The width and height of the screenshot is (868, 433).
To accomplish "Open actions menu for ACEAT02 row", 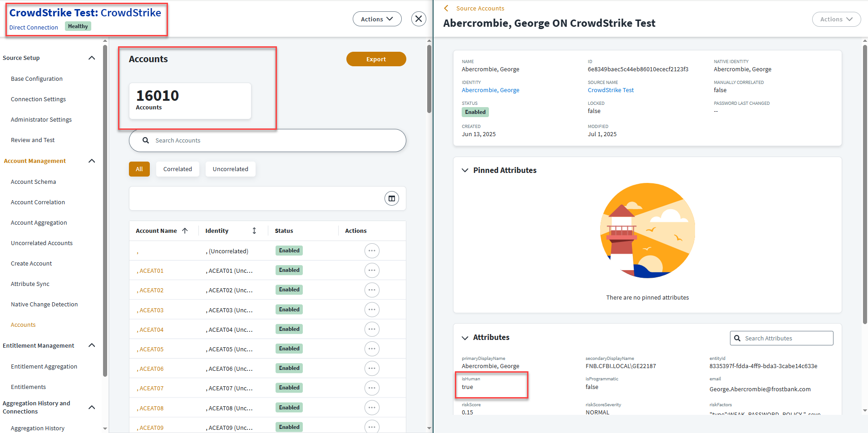I will [372, 290].
